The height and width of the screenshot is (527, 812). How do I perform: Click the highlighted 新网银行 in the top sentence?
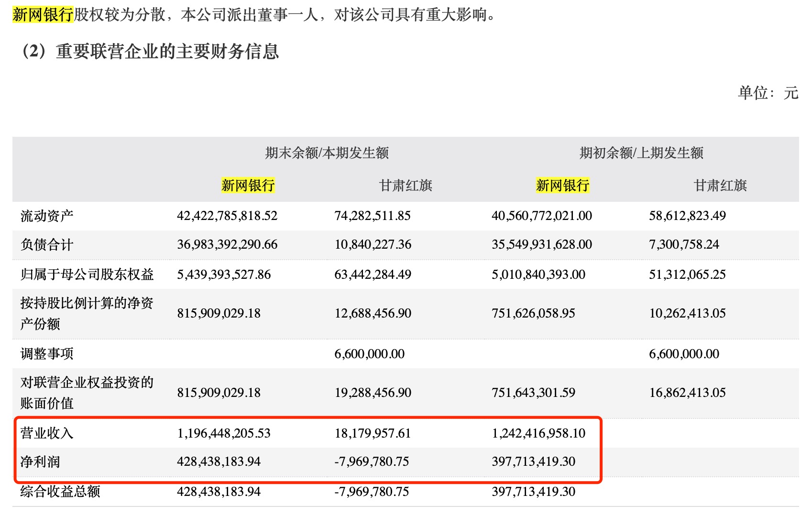(x=43, y=15)
